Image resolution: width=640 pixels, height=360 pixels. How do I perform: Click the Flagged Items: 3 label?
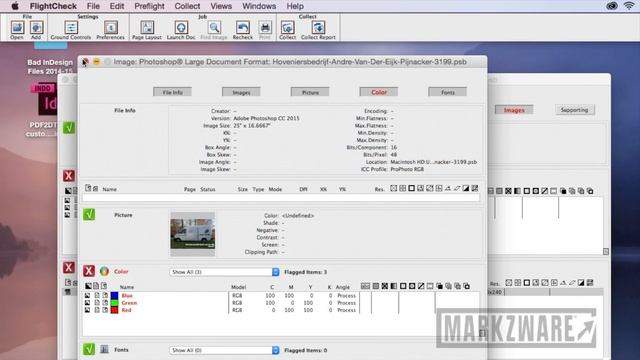[x=305, y=272]
